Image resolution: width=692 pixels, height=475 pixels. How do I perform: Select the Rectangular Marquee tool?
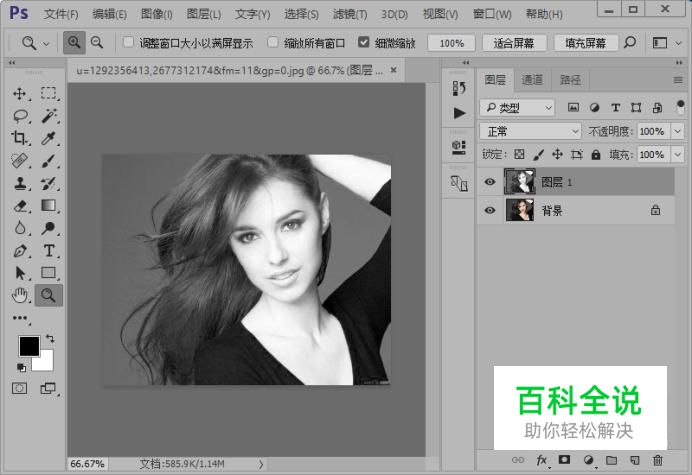coord(49,94)
